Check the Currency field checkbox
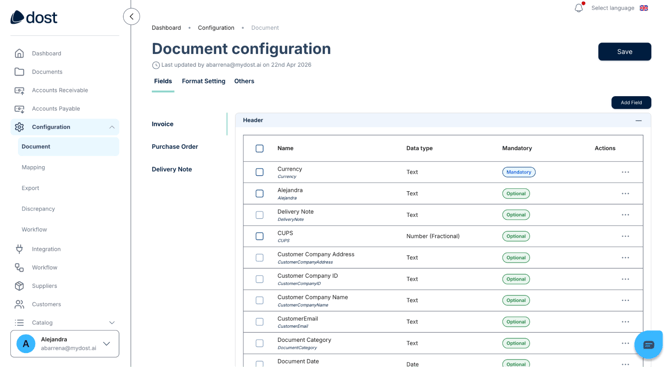Viewport: 670px width, 367px height. (x=259, y=172)
